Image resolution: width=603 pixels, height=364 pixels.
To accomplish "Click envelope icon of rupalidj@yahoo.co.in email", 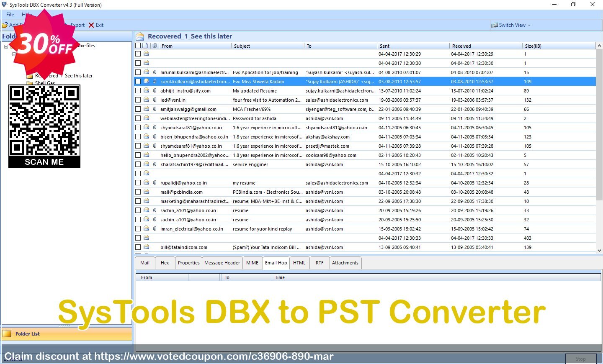I will pos(146,182).
